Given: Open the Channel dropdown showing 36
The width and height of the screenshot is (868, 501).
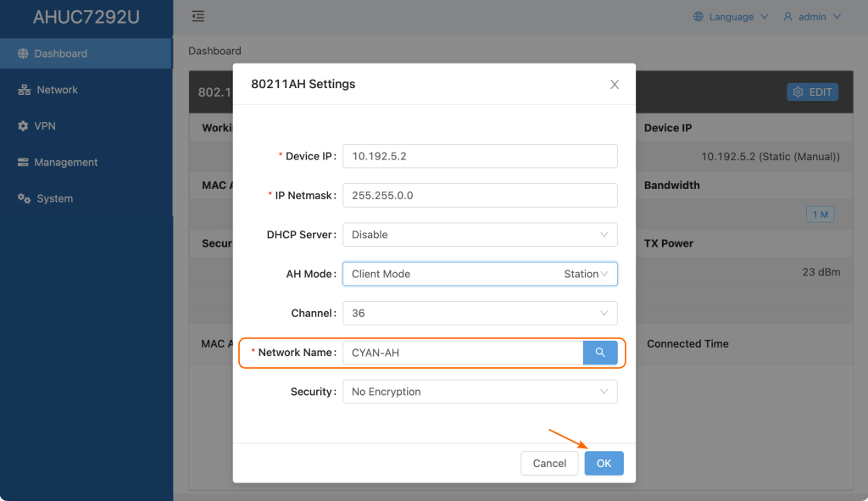Looking at the screenshot, I should [480, 314].
